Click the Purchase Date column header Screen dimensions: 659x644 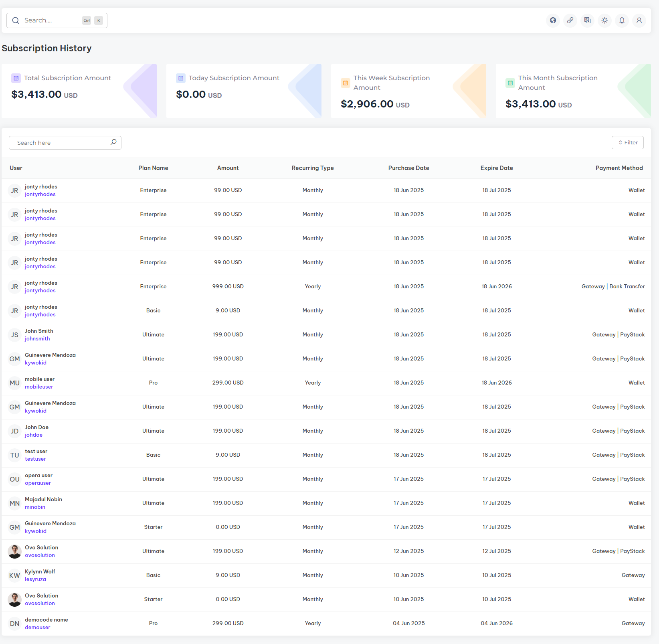coord(408,168)
